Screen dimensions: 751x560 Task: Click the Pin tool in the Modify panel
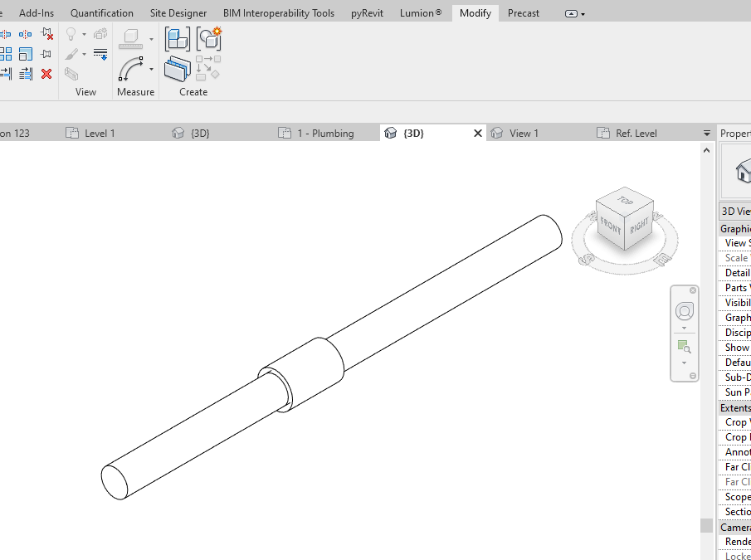(46, 52)
